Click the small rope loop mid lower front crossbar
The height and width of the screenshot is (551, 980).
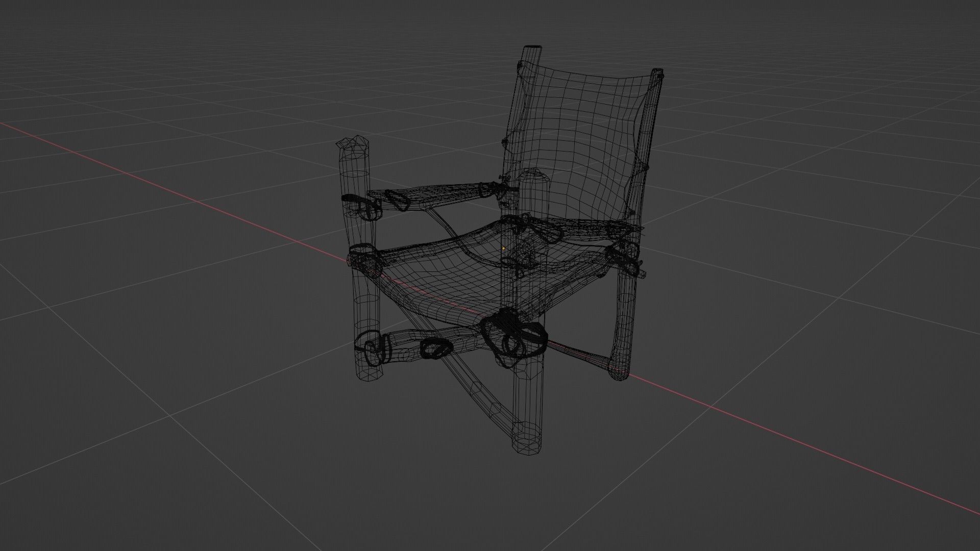click(x=437, y=350)
